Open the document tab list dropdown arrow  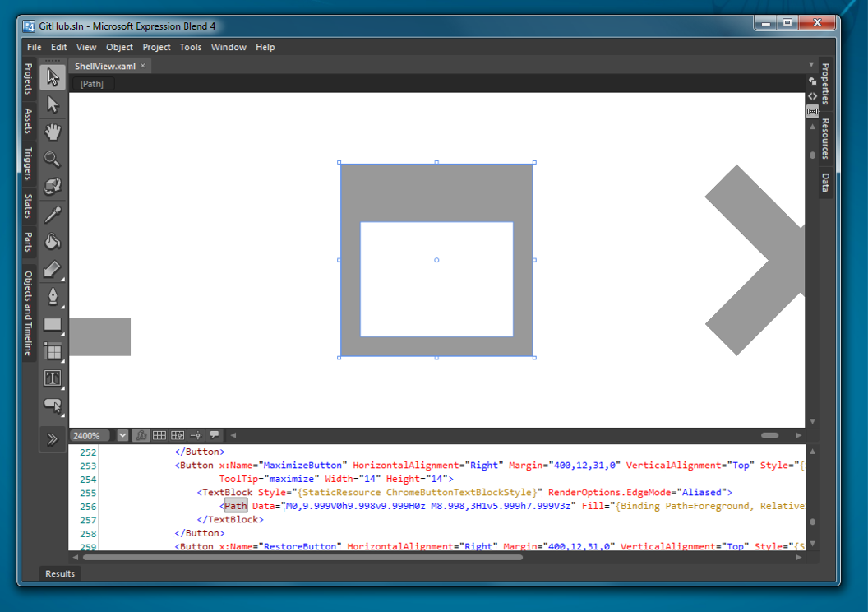point(811,66)
